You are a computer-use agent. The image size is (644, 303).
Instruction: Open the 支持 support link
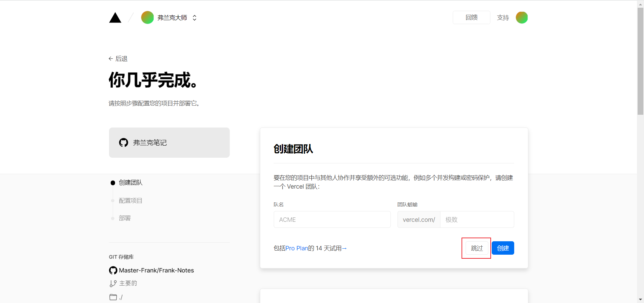click(503, 17)
